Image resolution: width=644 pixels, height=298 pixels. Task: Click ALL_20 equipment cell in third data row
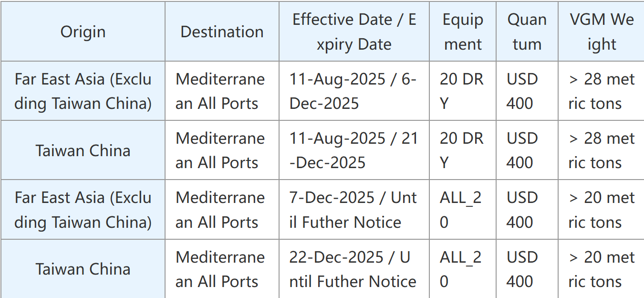(460, 210)
